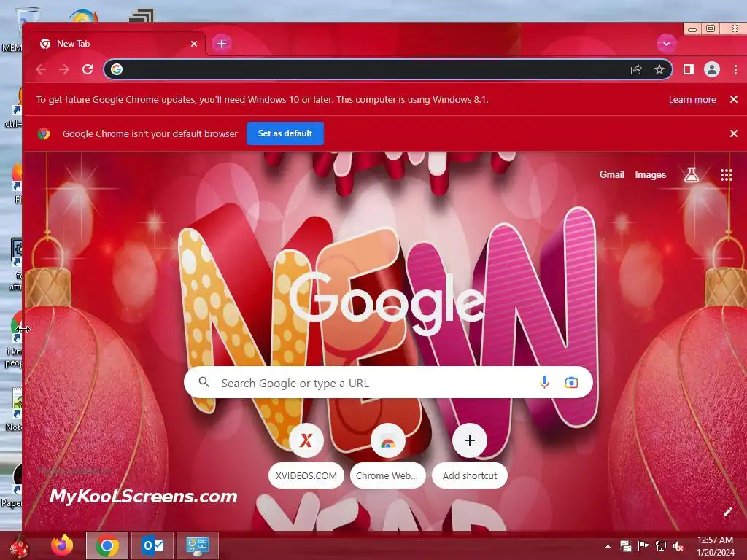Open the control panel taskbar icon
This screenshot has height=560, width=747.
click(x=198, y=545)
